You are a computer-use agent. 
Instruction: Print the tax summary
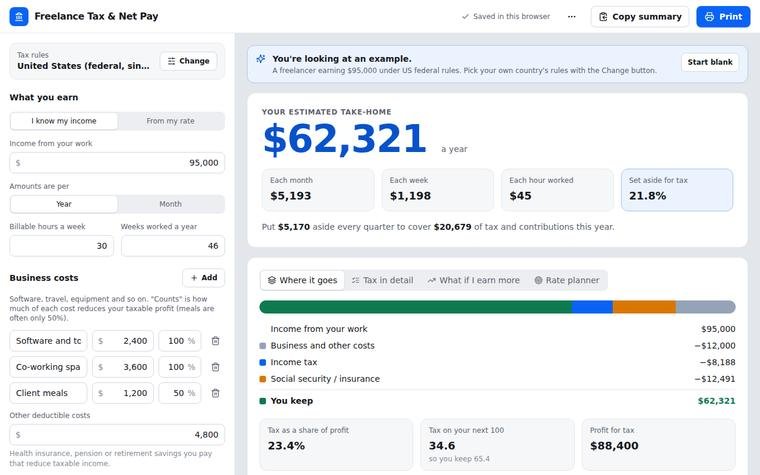tap(723, 16)
